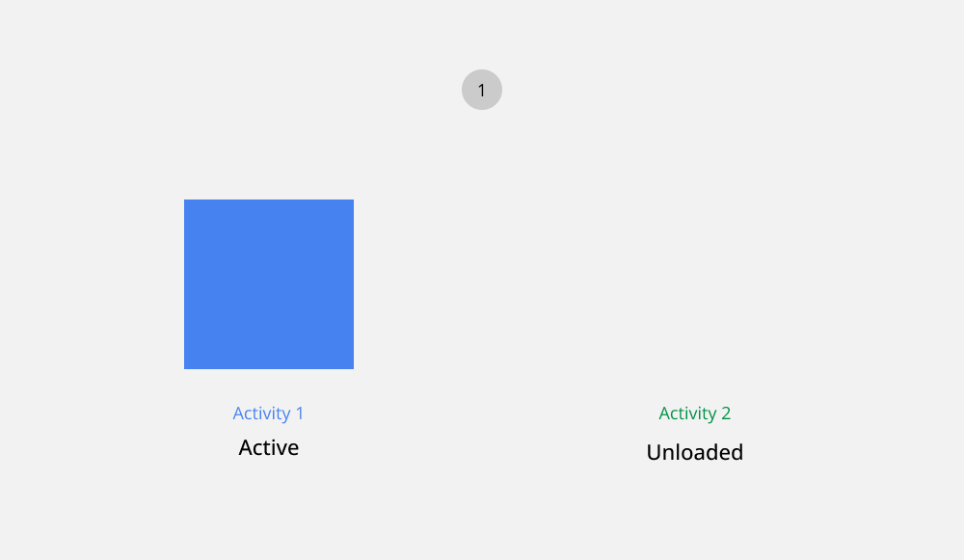964x560 pixels.
Task: Select the blue Activity 1 box
Action: coord(269,284)
